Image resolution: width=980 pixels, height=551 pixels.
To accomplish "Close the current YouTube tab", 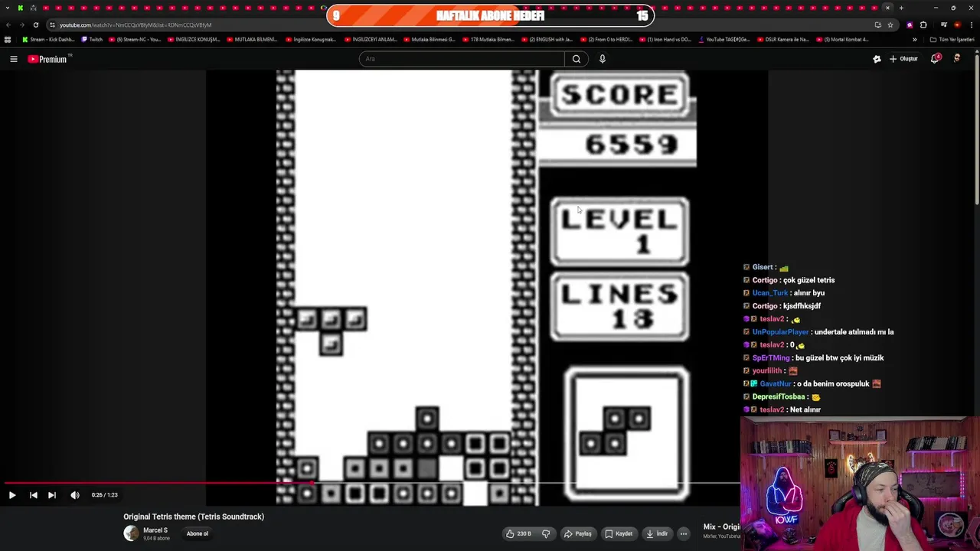I will 887,8.
